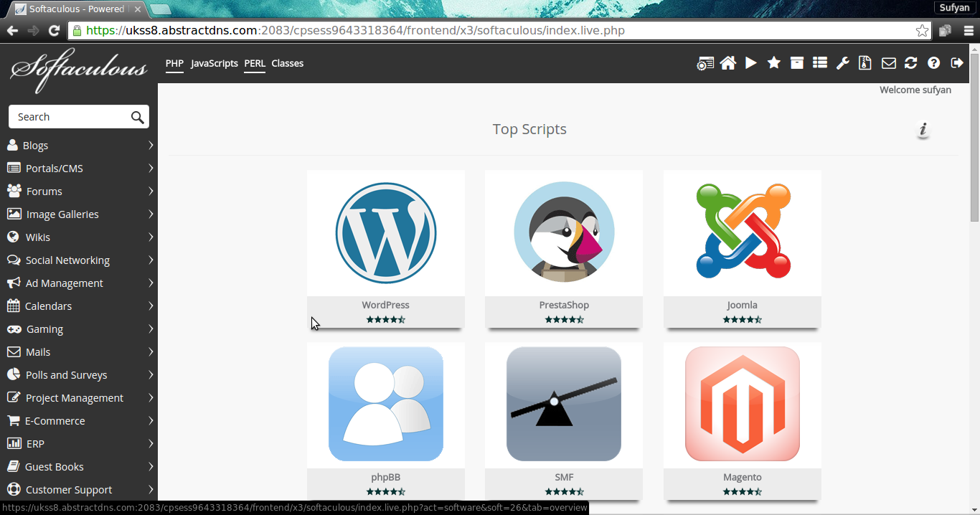Click the Sync refresh icon
Image resolution: width=980 pixels, height=515 pixels.
click(911, 63)
